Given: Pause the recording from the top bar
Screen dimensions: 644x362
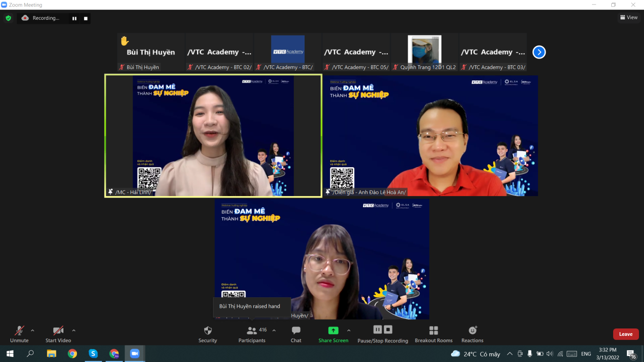Looking at the screenshot, I should coord(74,18).
